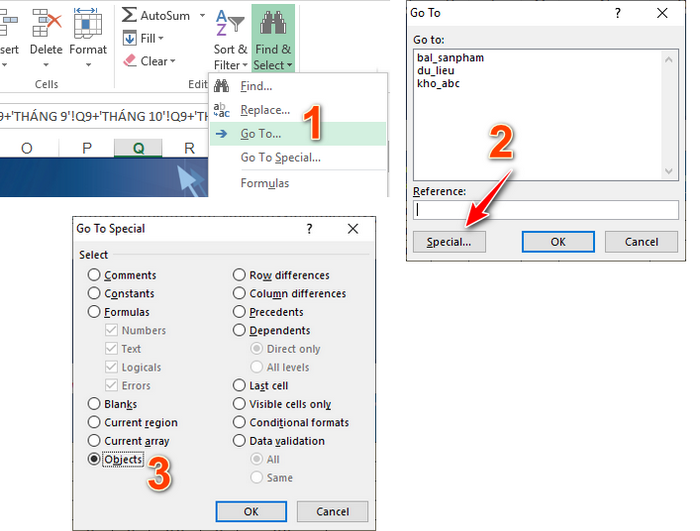Select column header Q
Image resolution: width=700 pixels, height=531 pixels.
point(138,148)
